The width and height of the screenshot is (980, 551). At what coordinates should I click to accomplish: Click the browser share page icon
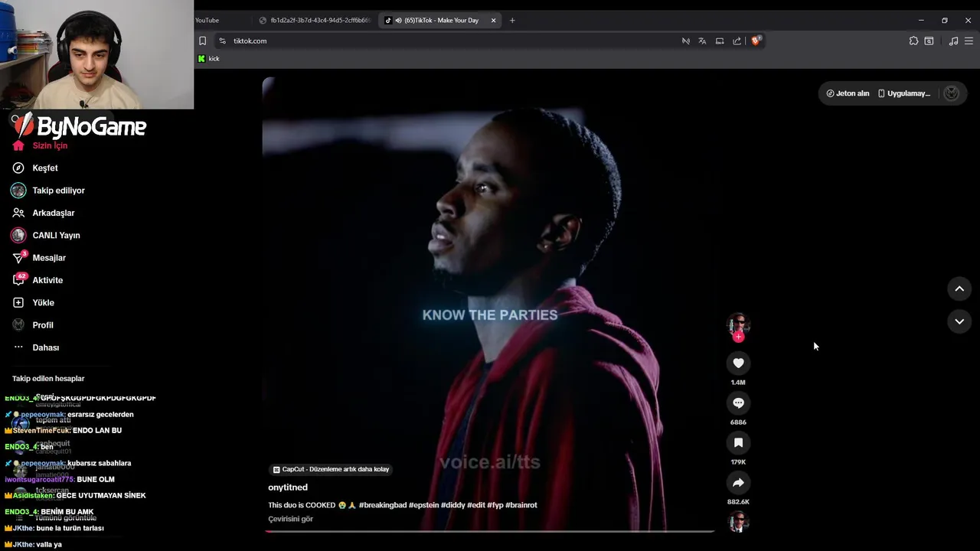coord(737,41)
